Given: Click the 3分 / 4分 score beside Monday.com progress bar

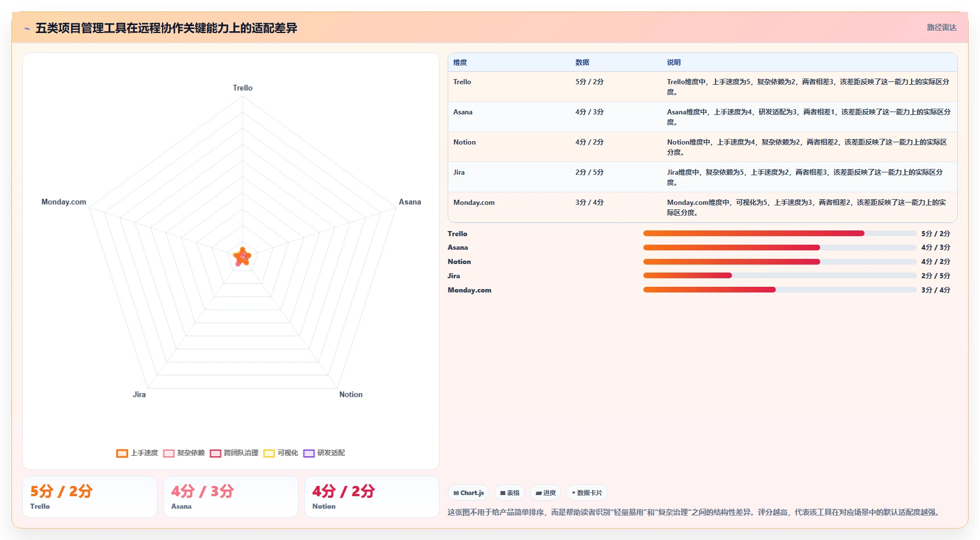Looking at the screenshot, I should 936,290.
